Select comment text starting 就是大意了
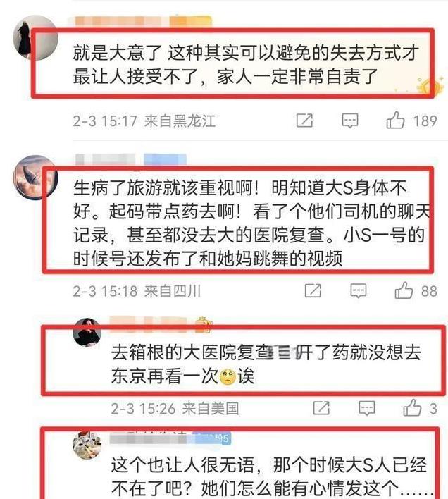The image size is (448, 499). [x=246, y=65]
